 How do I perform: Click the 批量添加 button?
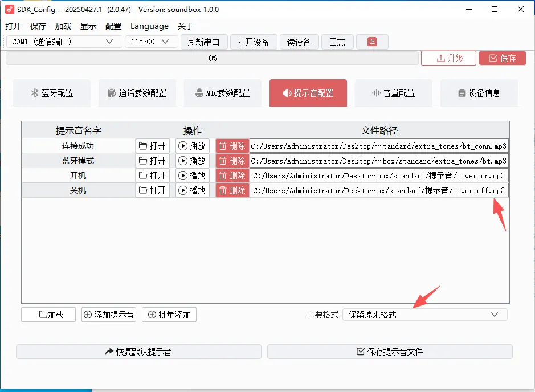pyautogui.click(x=169, y=315)
